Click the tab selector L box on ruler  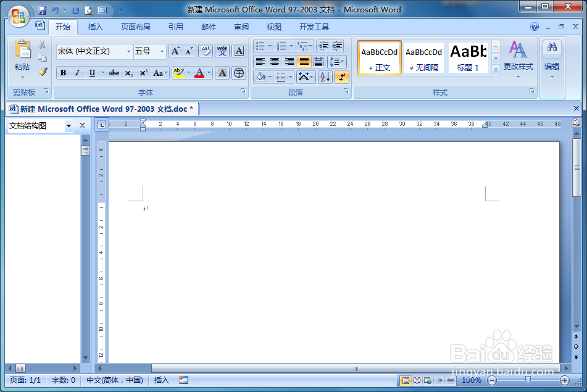[x=102, y=125]
